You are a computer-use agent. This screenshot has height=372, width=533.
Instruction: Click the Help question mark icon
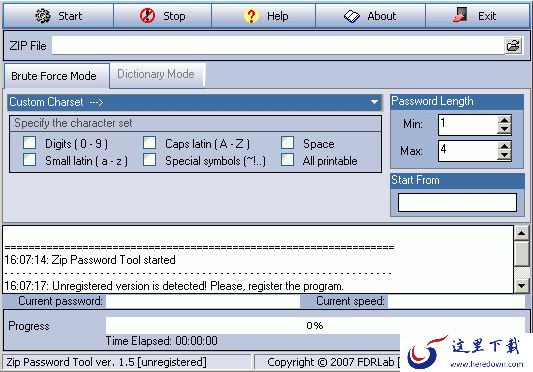pos(251,16)
